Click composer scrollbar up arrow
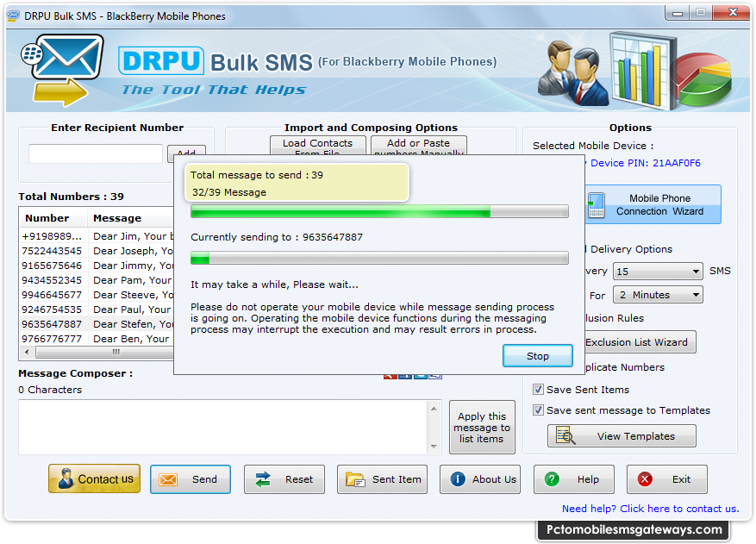756x544 pixels. [434, 409]
